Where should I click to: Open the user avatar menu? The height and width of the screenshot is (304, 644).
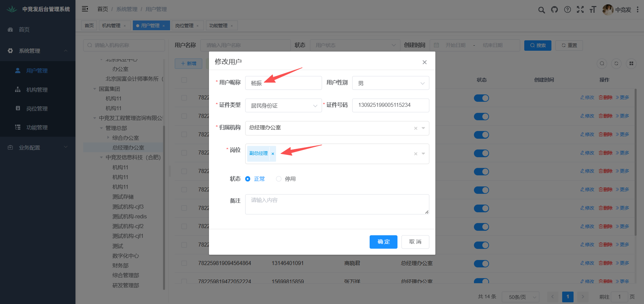pyautogui.click(x=616, y=10)
